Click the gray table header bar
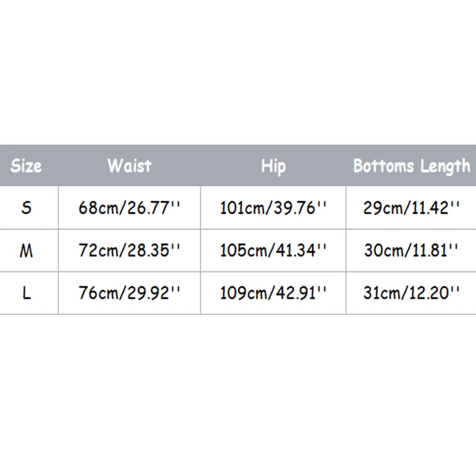 [238, 165]
